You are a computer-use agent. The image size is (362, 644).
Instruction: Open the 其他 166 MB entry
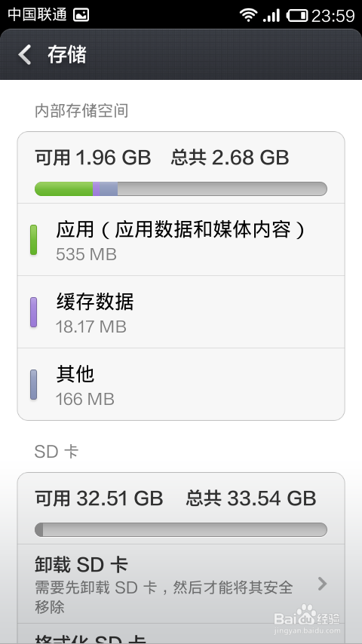181,384
